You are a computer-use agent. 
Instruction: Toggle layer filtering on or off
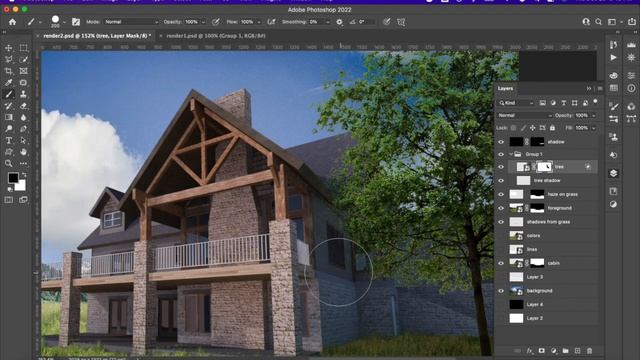click(x=596, y=101)
